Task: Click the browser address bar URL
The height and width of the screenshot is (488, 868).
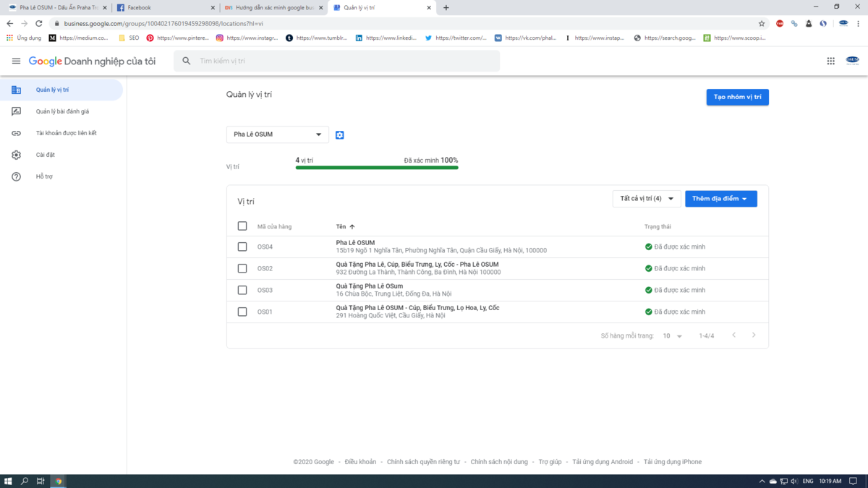Action: point(163,23)
